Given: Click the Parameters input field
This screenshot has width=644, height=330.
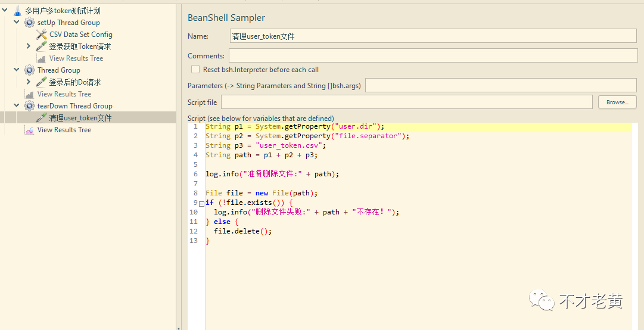Looking at the screenshot, I should click(x=501, y=85).
